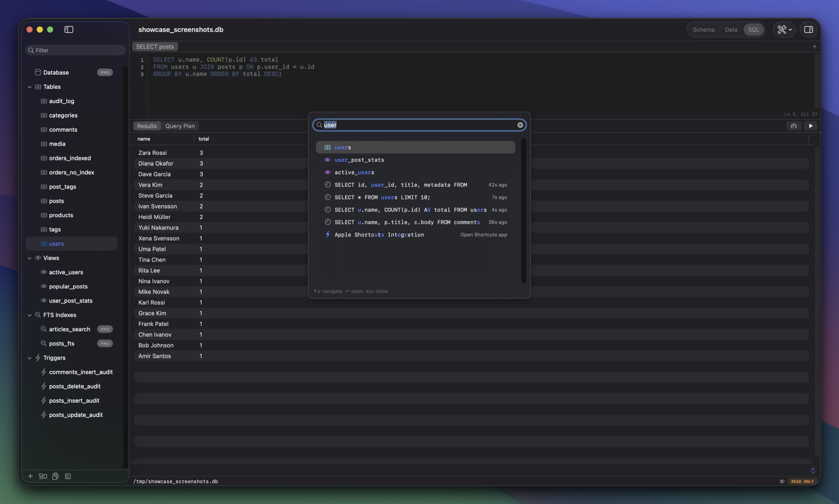Open the orders_no_index table
This screenshot has height=504, width=839.
(x=72, y=172)
